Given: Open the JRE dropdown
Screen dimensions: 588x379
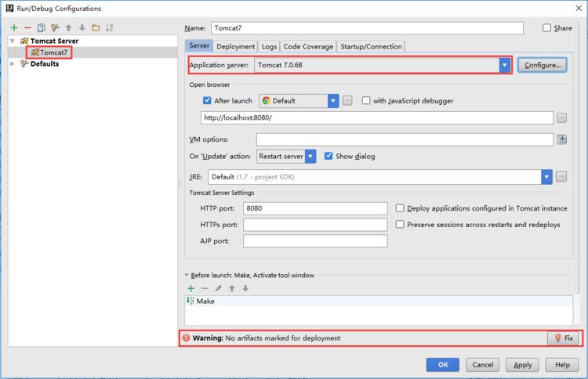Looking at the screenshot, I should [546, 177].
